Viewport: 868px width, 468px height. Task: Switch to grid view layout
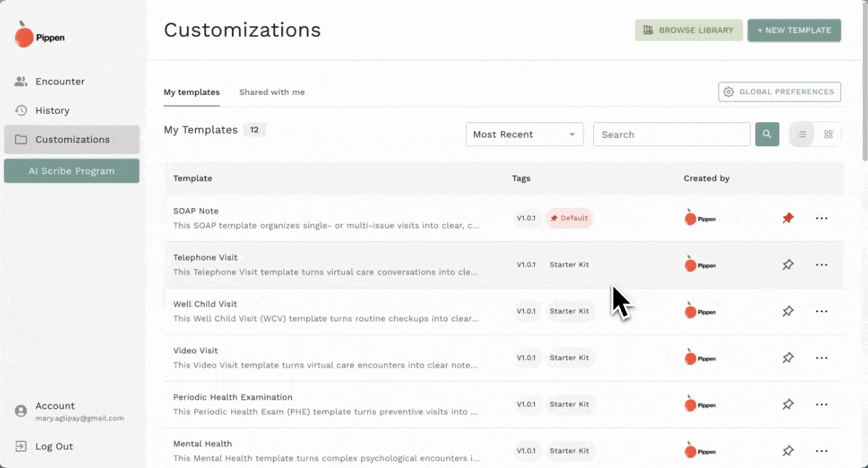pos(828,135)
